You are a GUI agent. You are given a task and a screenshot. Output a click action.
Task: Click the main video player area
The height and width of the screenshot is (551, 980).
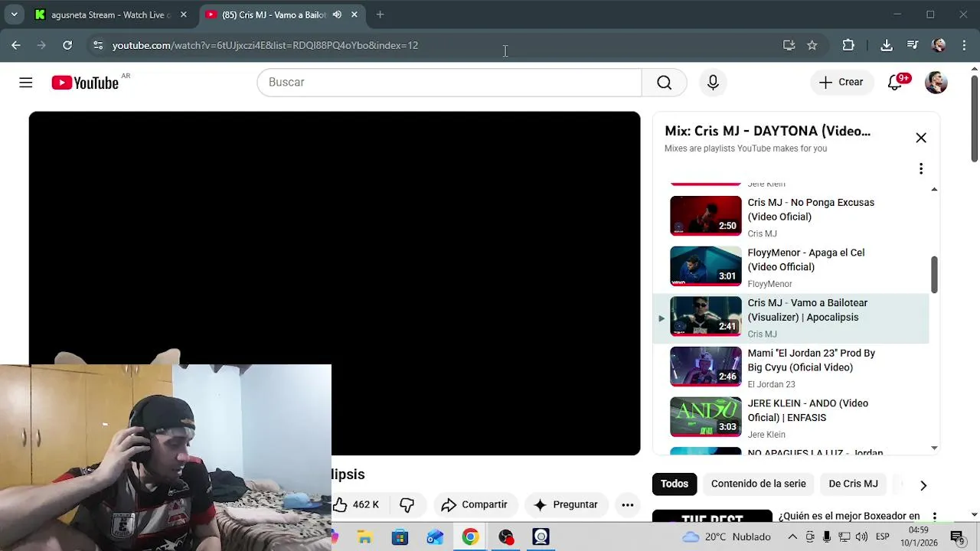(335, 283)
